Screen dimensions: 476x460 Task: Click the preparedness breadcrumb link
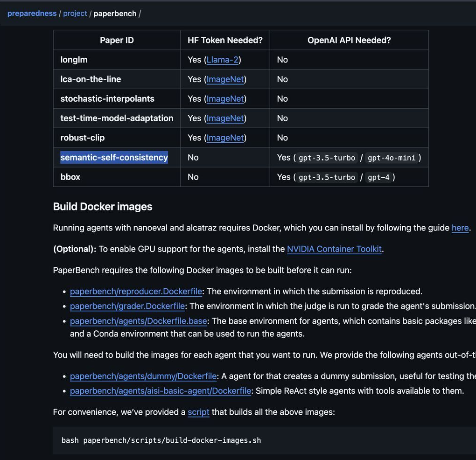pyautogui.click(x=32, y=14)
